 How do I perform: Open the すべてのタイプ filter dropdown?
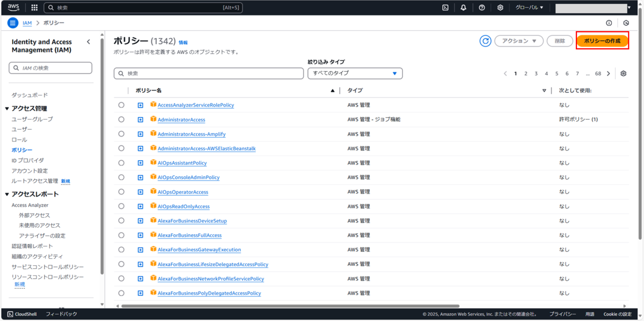(x=355, y=73)
